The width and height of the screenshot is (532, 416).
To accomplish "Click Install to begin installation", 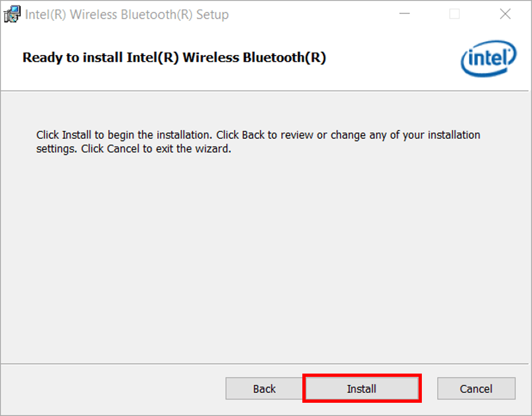I will [x=362, y=388].
